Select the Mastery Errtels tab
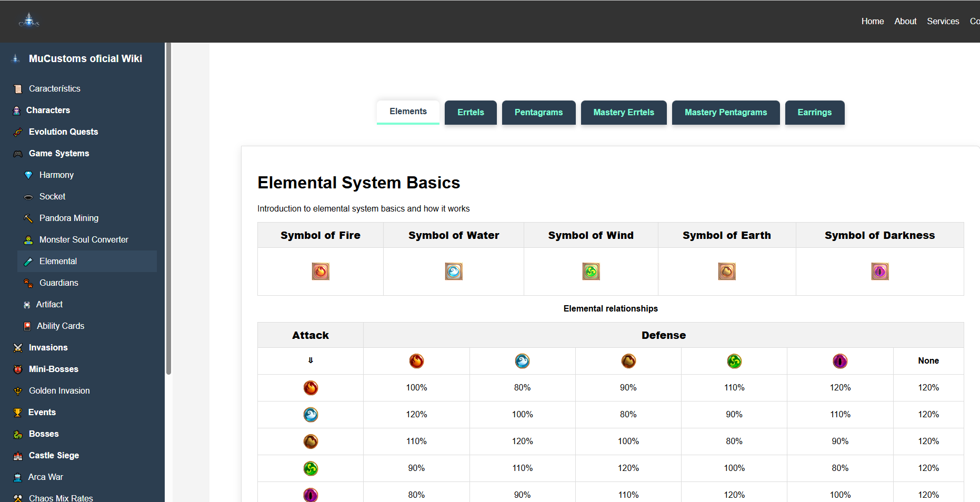980x502 pixels. pyautogui.click(x=624, y=113)
